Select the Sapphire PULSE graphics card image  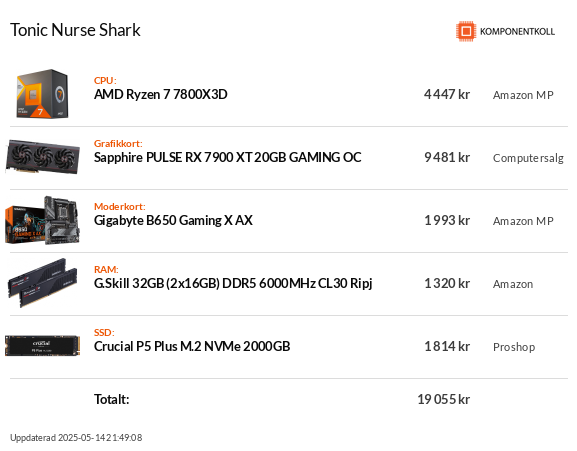(42, 157)
